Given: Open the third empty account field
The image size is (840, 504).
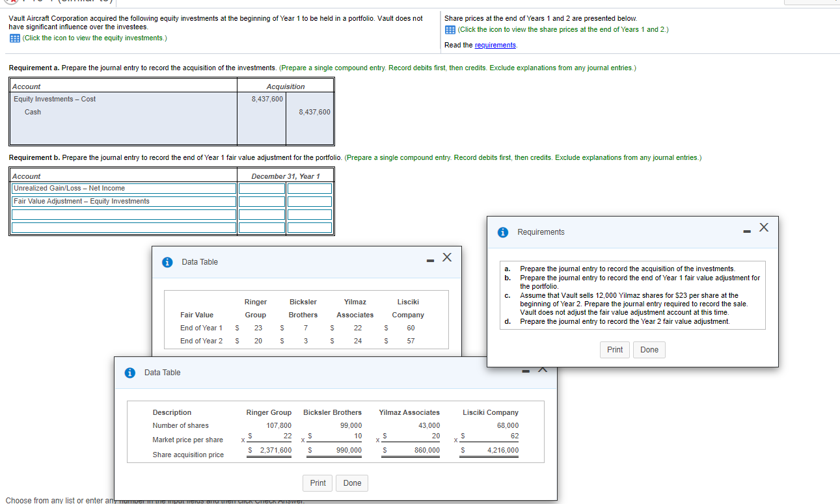Looking at the screenshot, I should 124,215.
